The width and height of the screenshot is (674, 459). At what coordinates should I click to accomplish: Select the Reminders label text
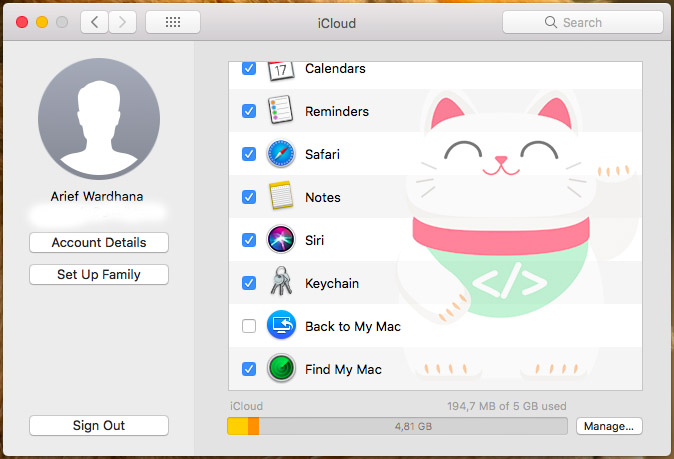(x=337, y=111)
